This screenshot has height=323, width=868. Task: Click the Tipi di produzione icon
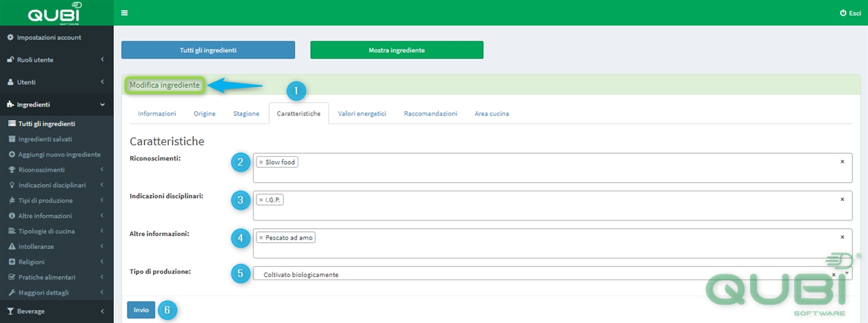click(12, 201)
